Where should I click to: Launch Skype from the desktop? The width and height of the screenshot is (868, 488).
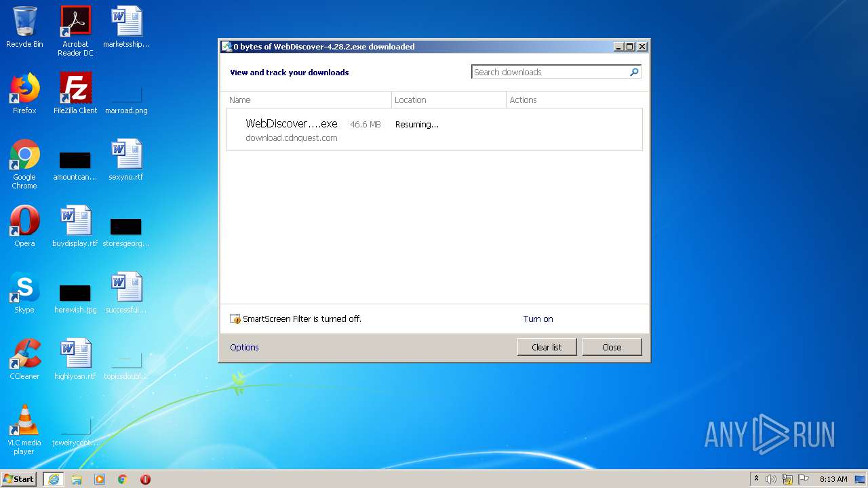point(24,293)
